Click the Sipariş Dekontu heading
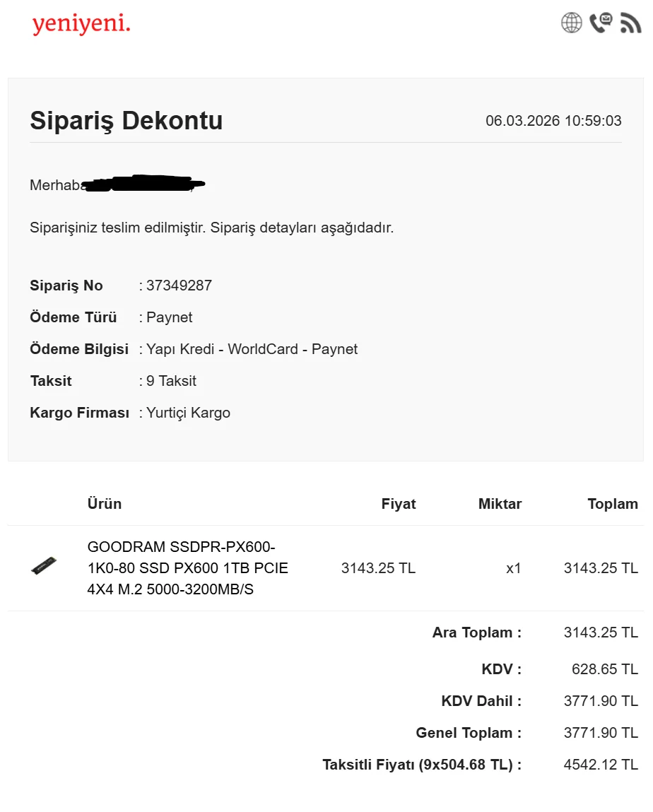This screenshot has width=653, height=812. click(x=126, y=121)
